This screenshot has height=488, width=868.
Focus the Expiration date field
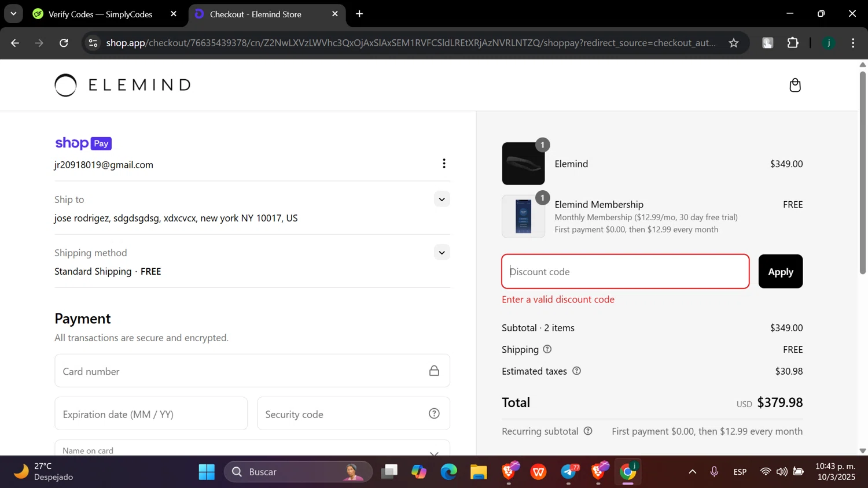coord(151,413)
